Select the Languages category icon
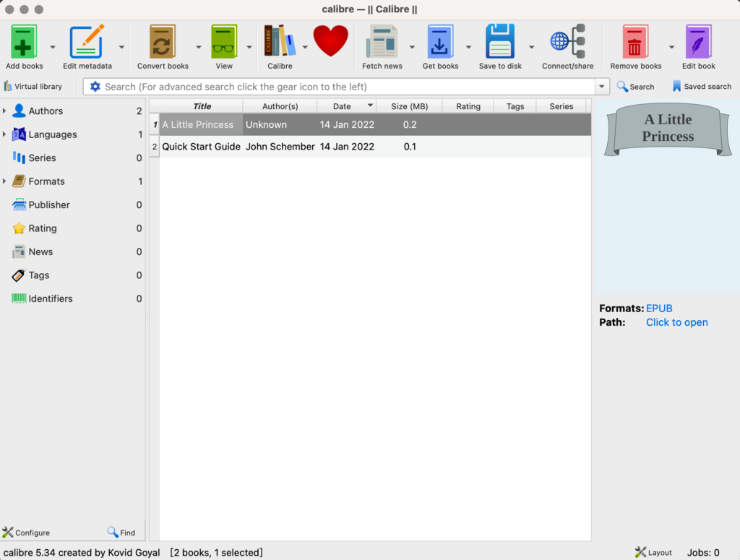 point(19,134)
